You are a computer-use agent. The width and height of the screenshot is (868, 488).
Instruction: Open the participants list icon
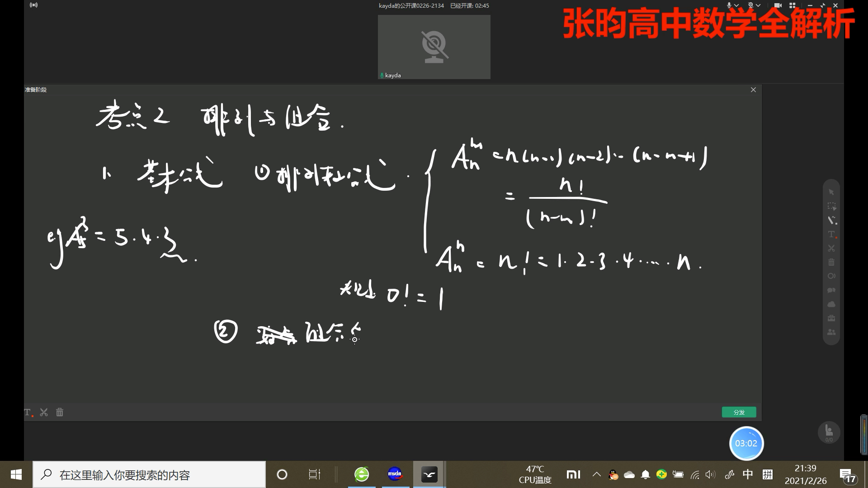[x=831, y=332]
